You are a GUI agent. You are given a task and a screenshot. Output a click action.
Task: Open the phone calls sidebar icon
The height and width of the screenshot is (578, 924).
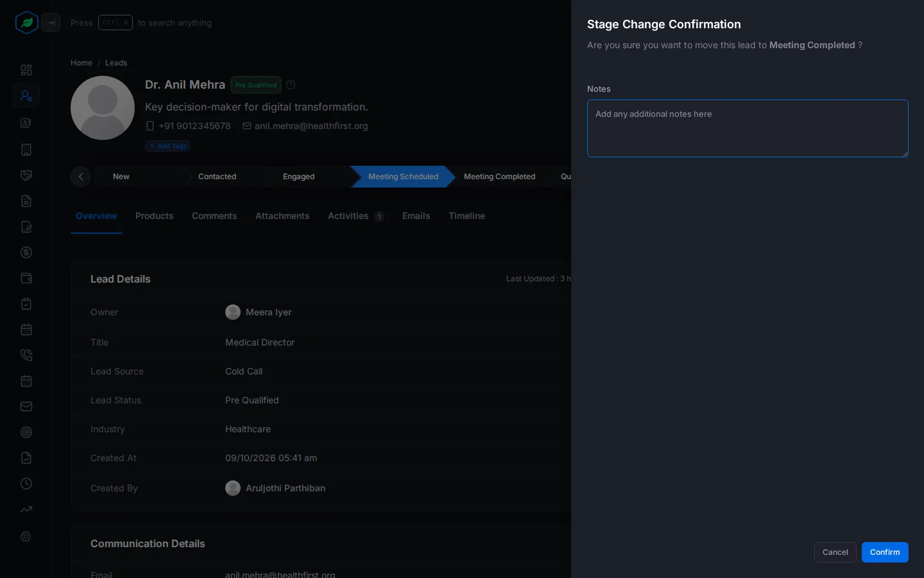click(26, 355)
